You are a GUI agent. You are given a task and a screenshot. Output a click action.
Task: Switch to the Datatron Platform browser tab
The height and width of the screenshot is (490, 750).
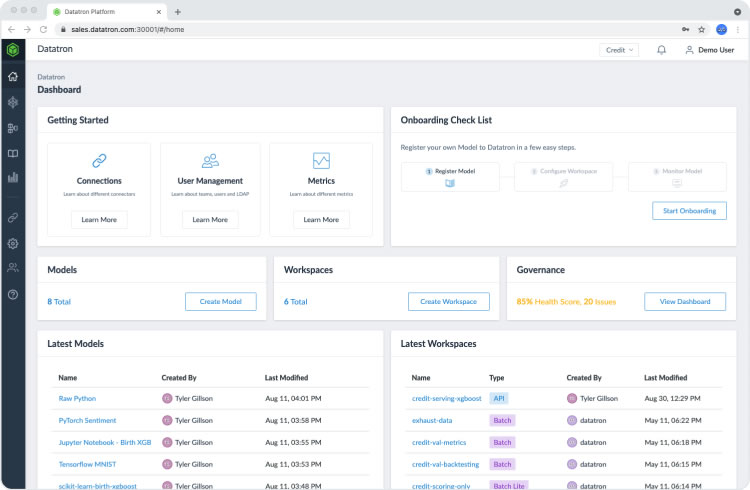(107, 11)
